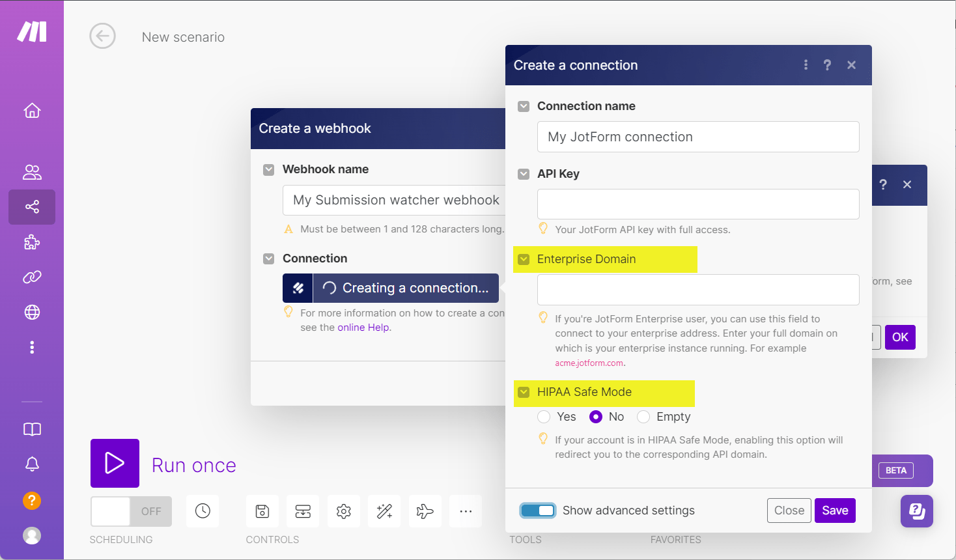Open the sidebar more options dots
The width and height of the screenshot is (956, 560).
[x=32, y=347]
